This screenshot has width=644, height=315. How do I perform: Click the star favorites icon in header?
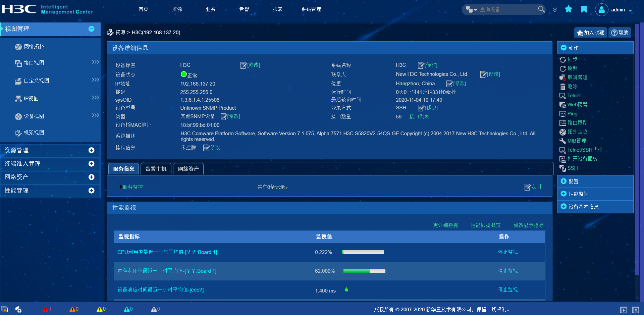click(x=569, y=9)
